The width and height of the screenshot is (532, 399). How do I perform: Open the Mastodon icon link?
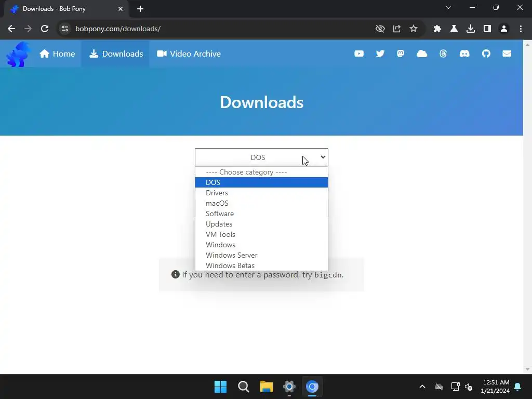[401, 54]
